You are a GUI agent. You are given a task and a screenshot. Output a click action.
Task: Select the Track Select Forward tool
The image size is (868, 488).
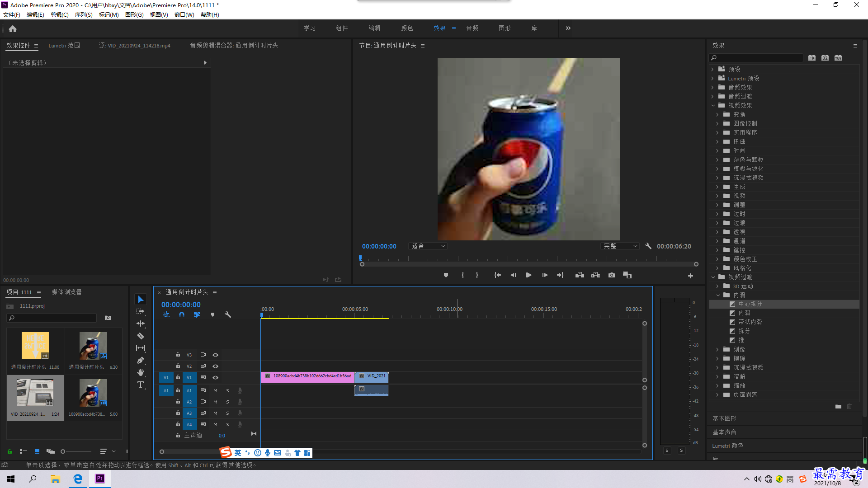coord(141,311)
